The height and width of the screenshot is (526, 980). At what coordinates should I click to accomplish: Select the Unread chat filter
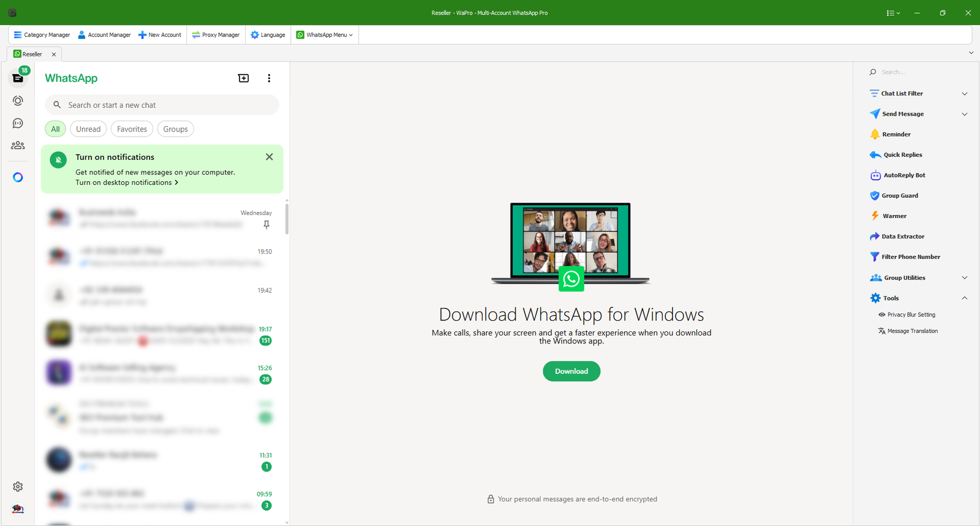(x=88, y=129)
